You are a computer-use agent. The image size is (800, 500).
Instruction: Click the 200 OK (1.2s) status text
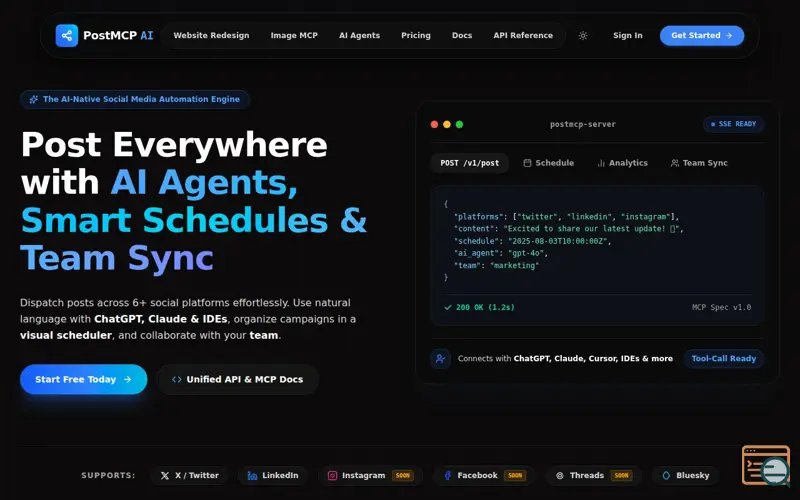[x=485, y=308]
